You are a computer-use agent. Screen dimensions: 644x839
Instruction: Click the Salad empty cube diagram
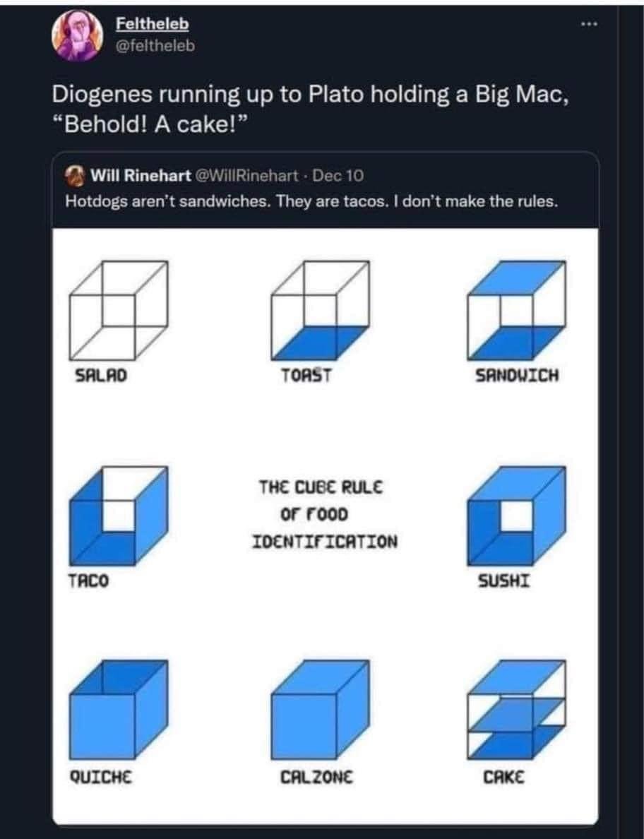click(x=119, y=310)
